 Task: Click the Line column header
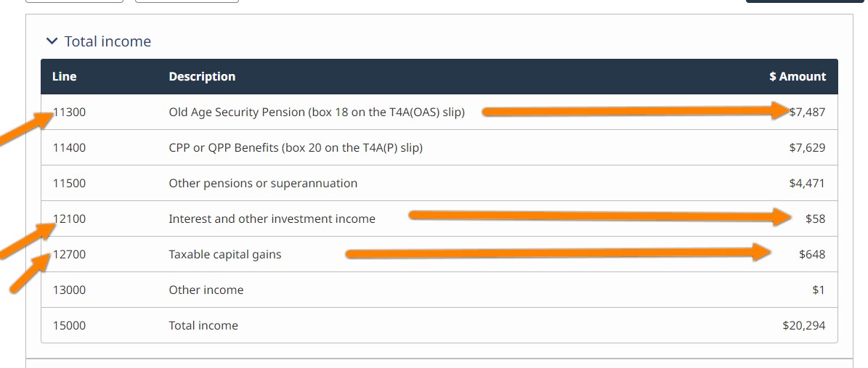(64, 76)
